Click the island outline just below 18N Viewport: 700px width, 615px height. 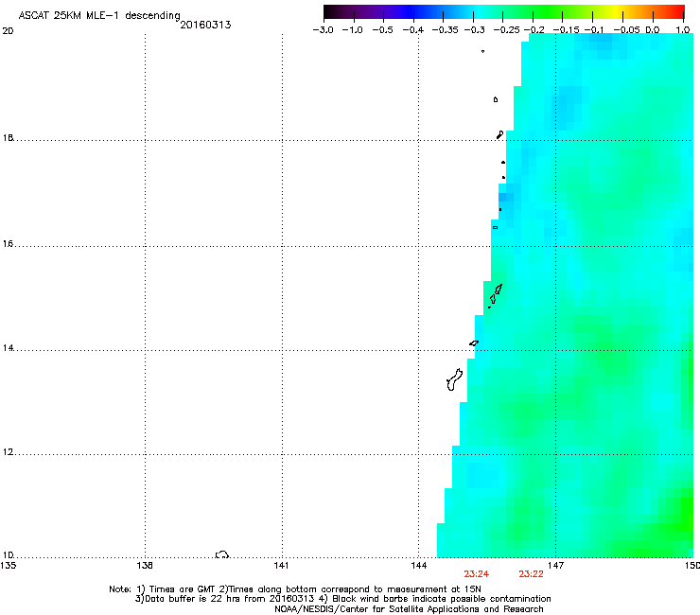tap(500, 134)
